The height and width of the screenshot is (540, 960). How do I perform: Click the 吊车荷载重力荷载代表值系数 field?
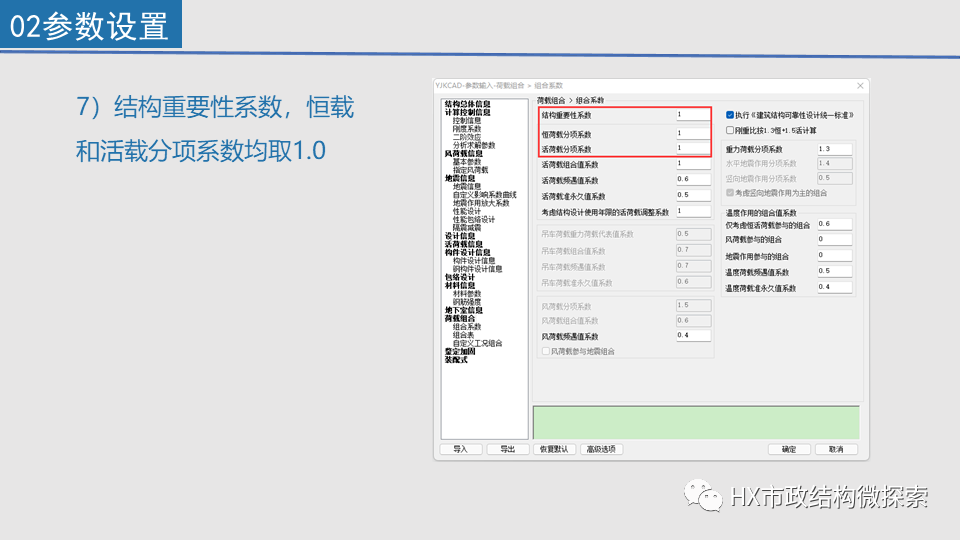tap(693, 234)
